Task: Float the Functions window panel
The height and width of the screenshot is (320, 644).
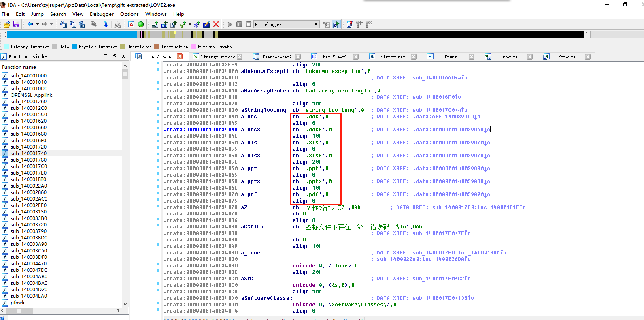Action: [x=115, y=56]
